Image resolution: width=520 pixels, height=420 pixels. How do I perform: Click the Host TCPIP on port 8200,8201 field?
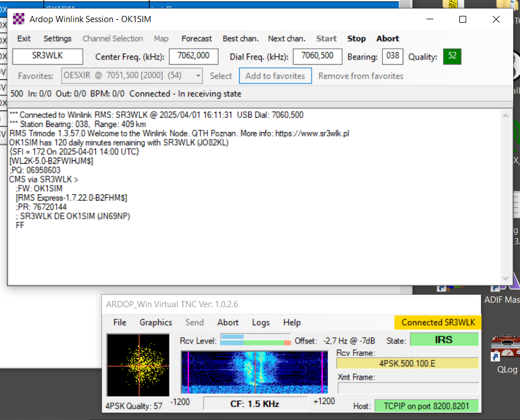(426, 406)
